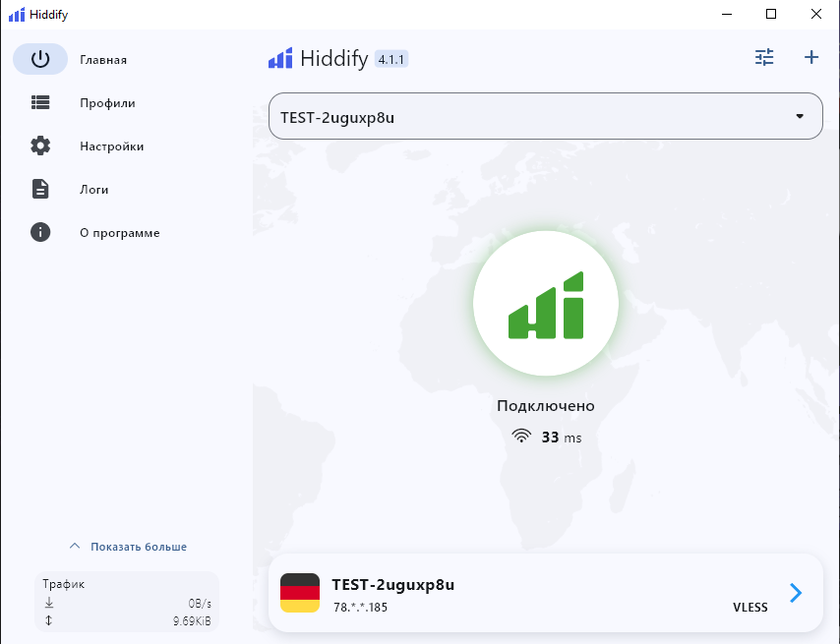Screen dimensions: 840x644
Task: Click the profile dropdown arrow
Action: pos(800,116)
